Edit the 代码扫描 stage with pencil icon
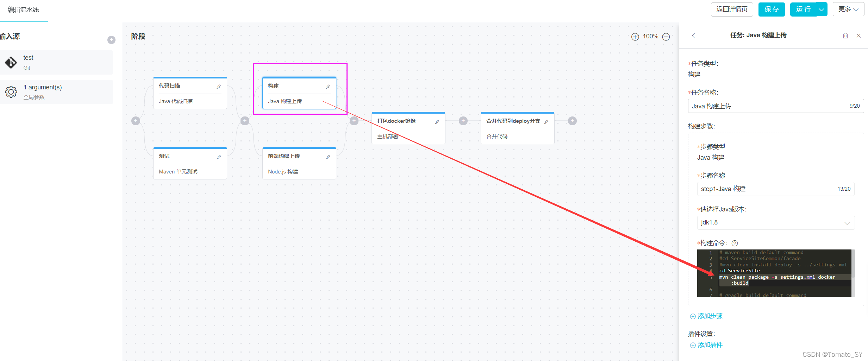Viewport: 868px width, 361px height. [x=219, y=87]
